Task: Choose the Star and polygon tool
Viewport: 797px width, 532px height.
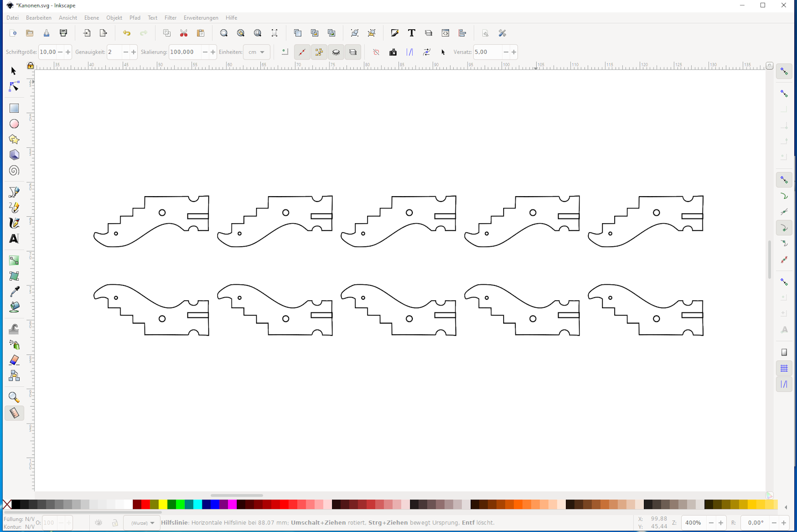Action: 14,139
